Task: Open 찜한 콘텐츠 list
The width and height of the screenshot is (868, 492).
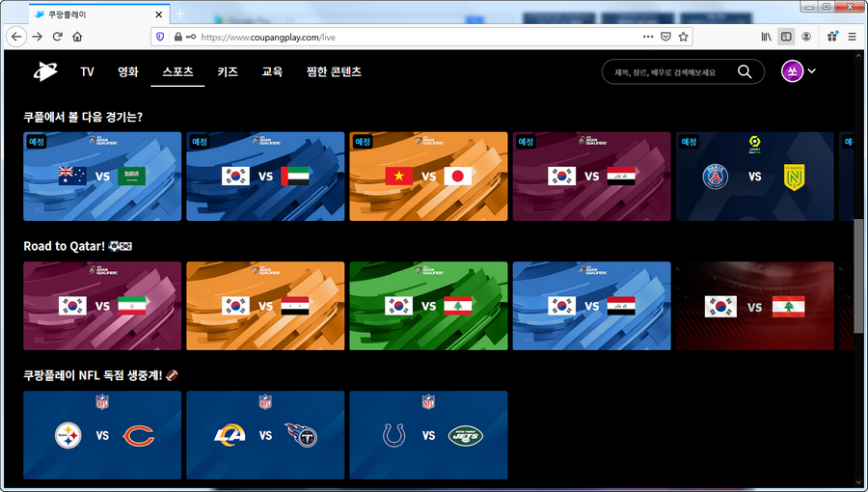Action: tap(334, 72)
